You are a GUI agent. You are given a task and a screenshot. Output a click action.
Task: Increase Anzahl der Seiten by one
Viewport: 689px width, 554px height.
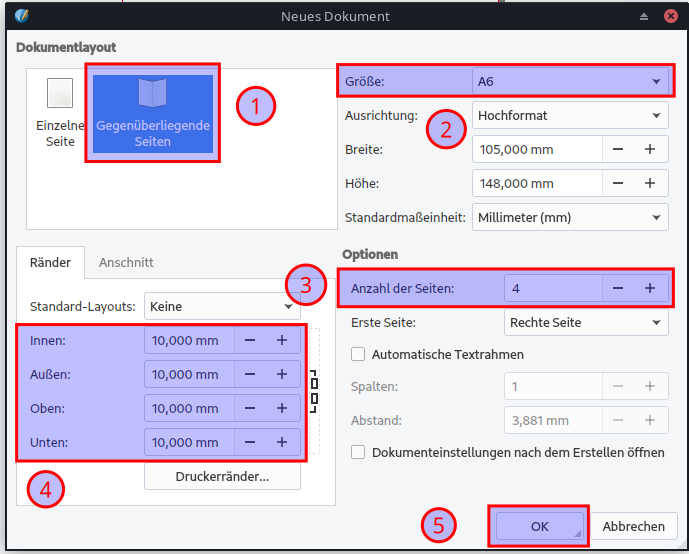(649, 288)
